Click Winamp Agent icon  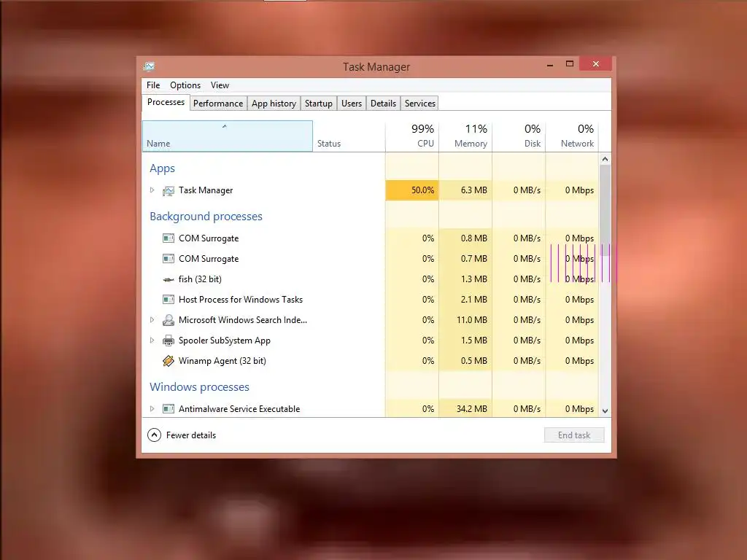169,361
